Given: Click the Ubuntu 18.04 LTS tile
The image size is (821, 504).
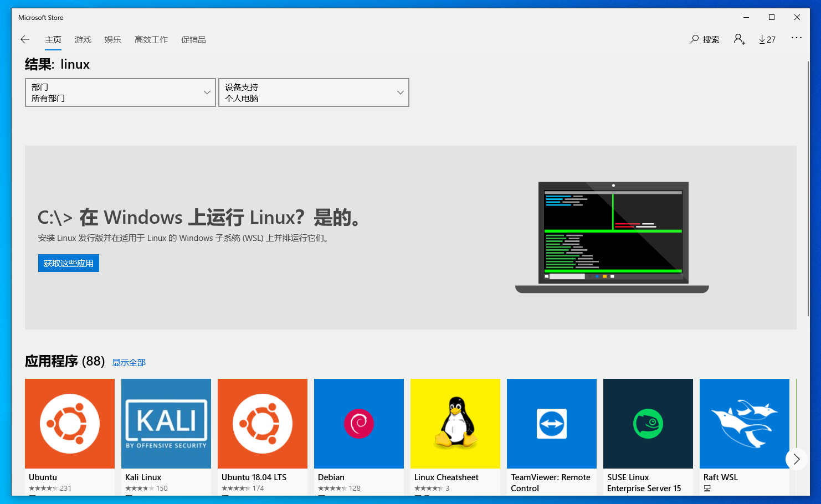Looking at the screenshot, I should point(262,424).
